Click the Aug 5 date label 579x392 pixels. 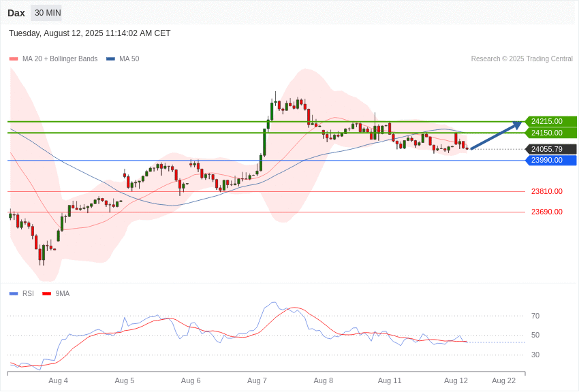(x=125, y=380)
